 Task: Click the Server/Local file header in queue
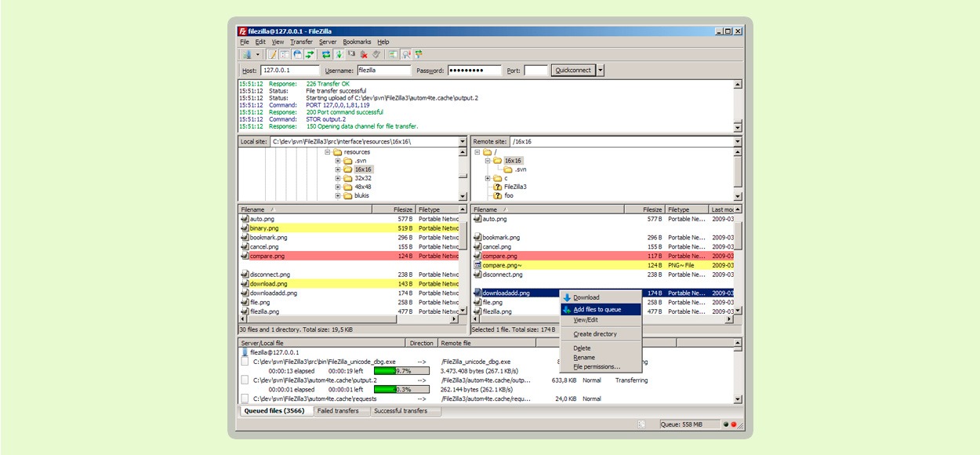[x=322, y=344]
